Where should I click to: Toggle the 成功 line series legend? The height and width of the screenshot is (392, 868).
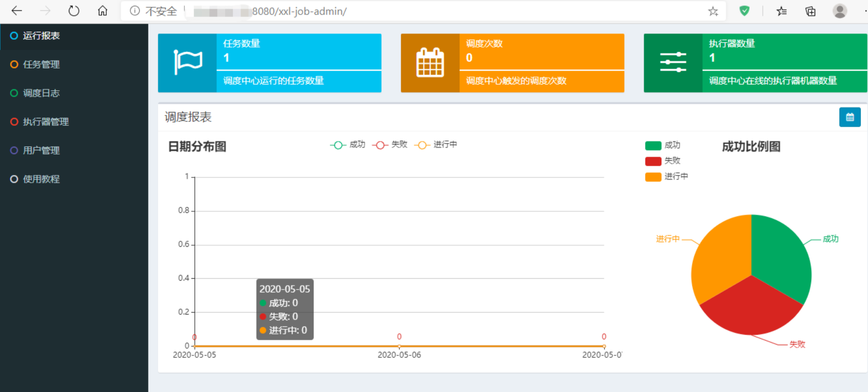[x=347, y=145]
